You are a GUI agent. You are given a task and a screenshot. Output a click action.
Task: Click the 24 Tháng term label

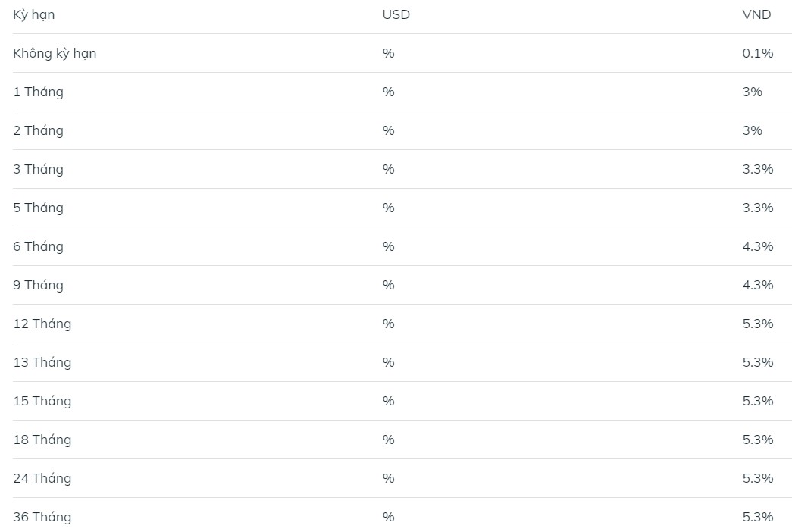point(42,478)
